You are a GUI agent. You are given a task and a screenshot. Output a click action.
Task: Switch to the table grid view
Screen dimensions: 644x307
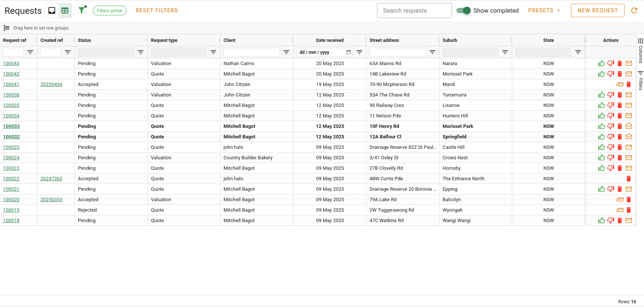pos(65,10)
